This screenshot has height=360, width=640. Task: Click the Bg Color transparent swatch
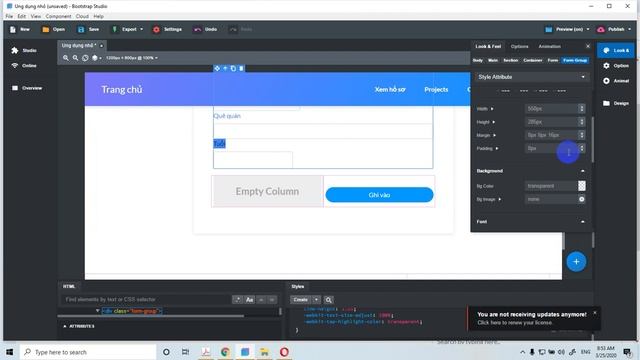(x=582, y=186)
